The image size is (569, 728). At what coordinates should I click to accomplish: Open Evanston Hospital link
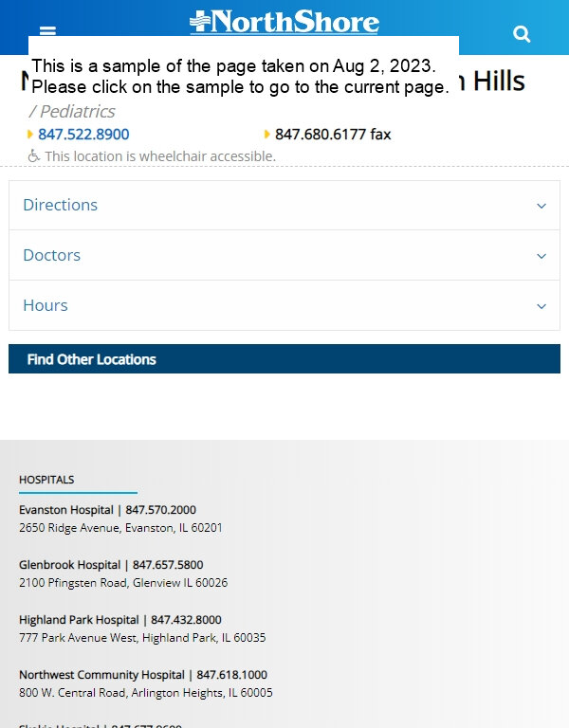pos(66,510)
